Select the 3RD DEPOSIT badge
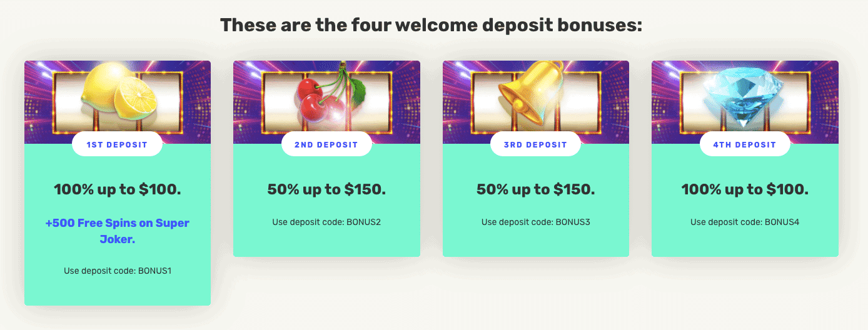The height and width of the screenshot is (330, 868). [535, 144]
